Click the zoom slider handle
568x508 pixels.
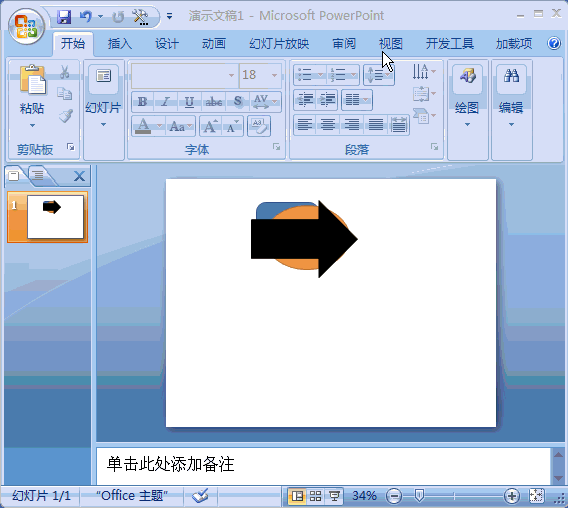pyautogui.click(x=419, y=495)
